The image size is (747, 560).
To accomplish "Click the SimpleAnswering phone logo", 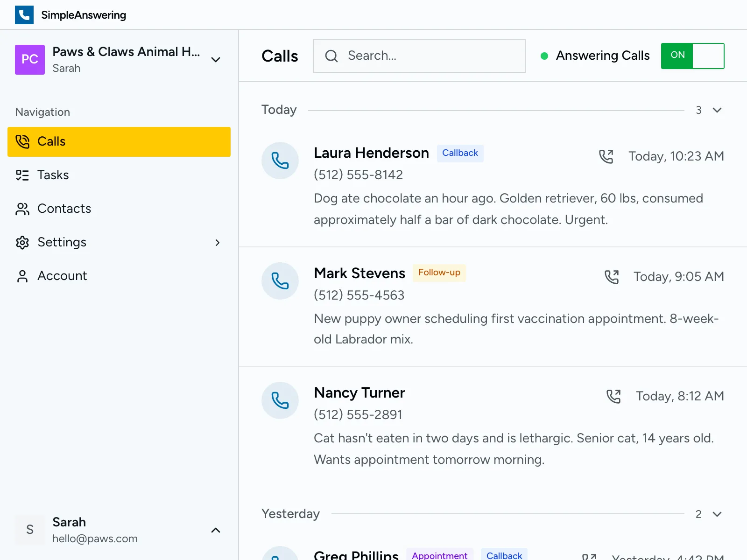I will point(24,14).
